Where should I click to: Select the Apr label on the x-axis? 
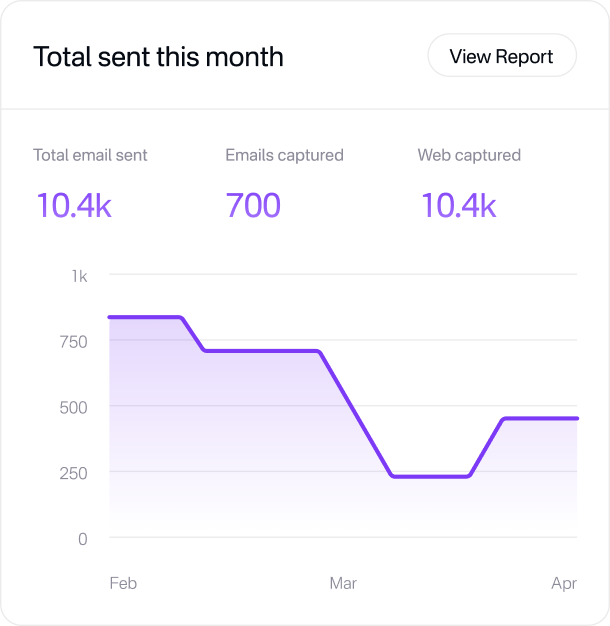point(564,583)
